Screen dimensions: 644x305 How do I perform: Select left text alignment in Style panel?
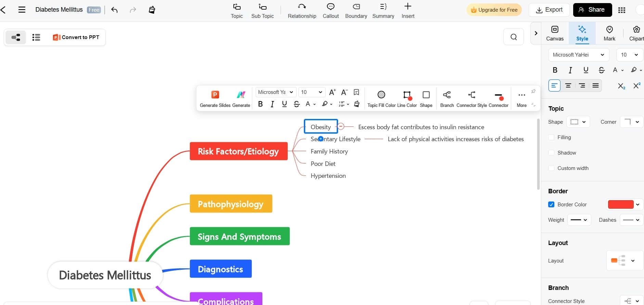click(554, 86)
